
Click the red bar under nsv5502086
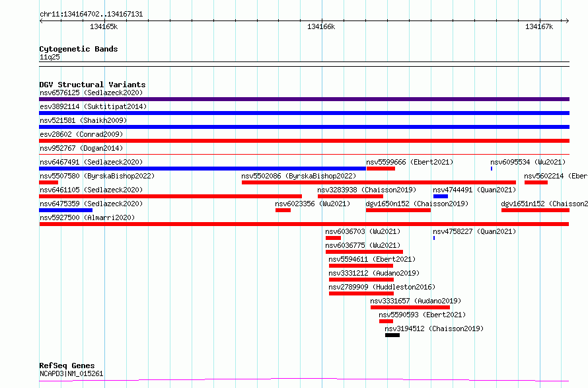[x=379, y=182]
